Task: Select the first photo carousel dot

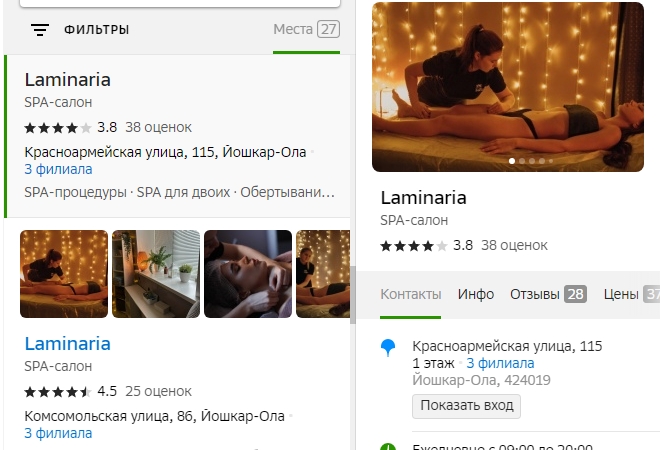Action: 512,161
